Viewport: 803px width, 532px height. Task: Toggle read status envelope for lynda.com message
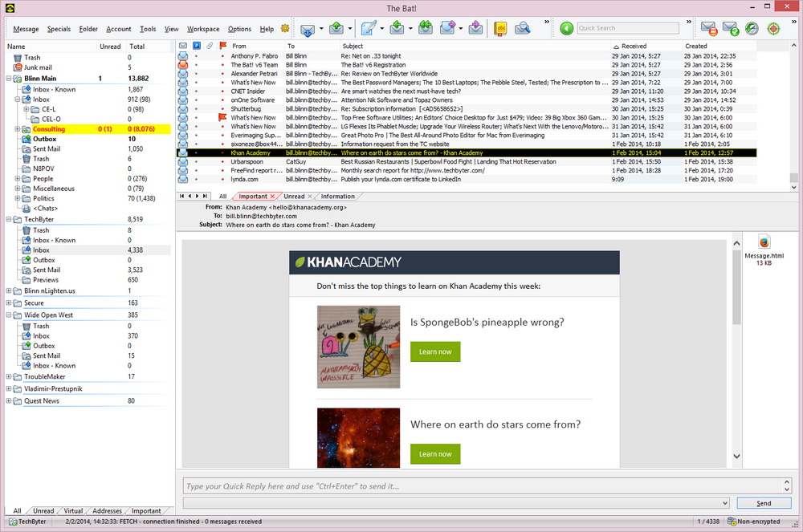click(x=183, y=179)
